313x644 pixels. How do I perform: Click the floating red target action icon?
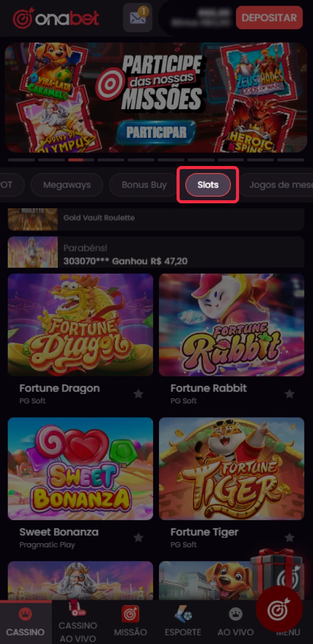pyautogui.click(x=279, y=609)
